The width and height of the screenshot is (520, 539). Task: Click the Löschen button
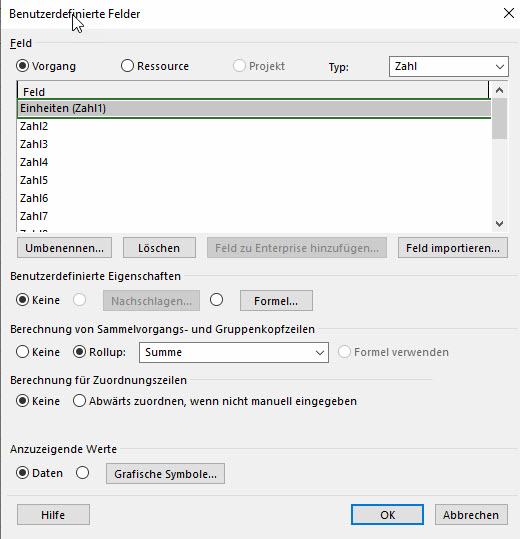click(x=159, y=248)
